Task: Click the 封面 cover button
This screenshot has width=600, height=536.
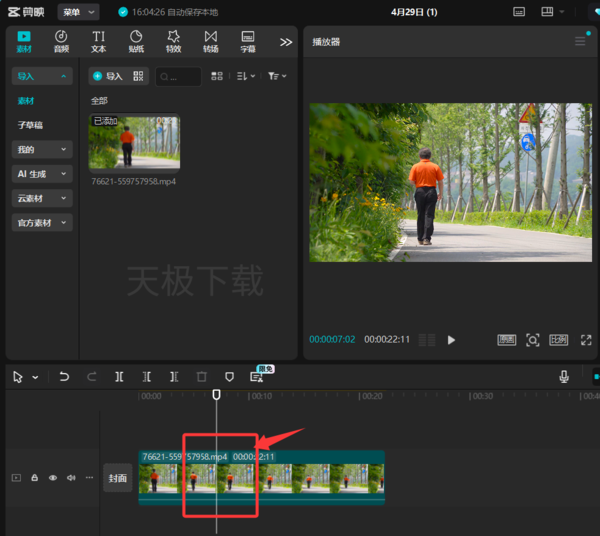Action: (x=117, y=478)
